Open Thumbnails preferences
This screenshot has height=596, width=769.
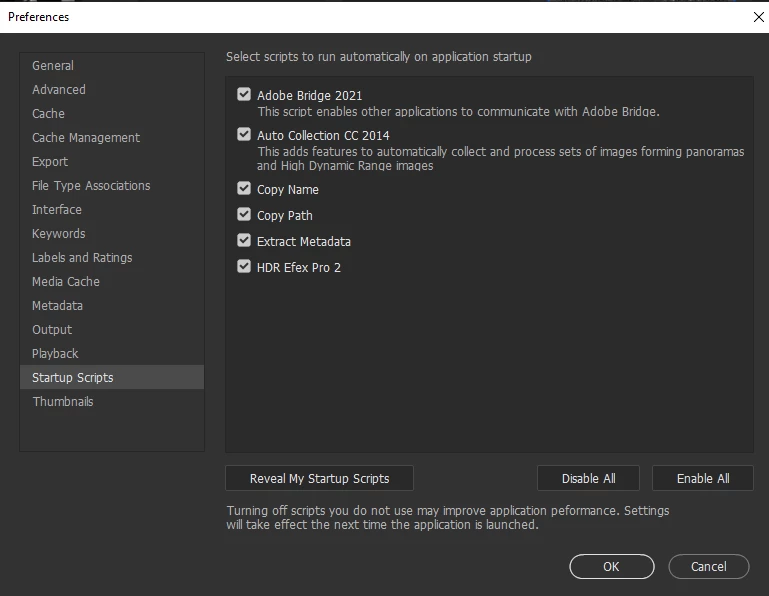coord(112,401)
